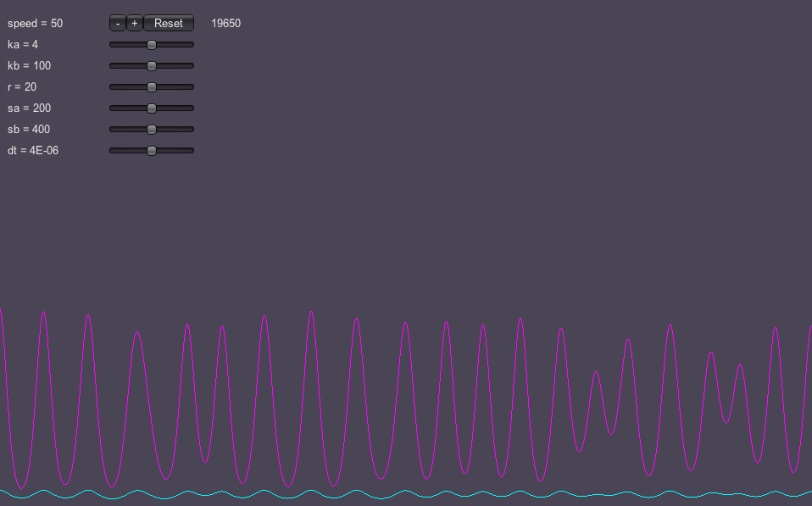The height and width of the screenshot is (506, 812).
Task: Click the plus speed button
Action: pyautogui.click(x=134, y=23)
